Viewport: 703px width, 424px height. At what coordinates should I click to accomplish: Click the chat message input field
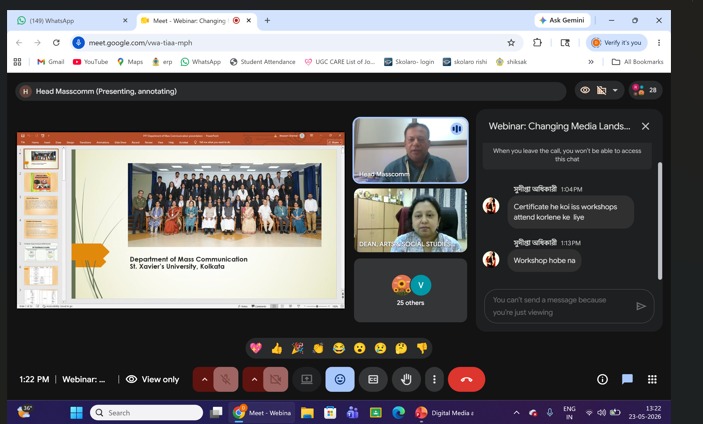click(x=569, y=306)
